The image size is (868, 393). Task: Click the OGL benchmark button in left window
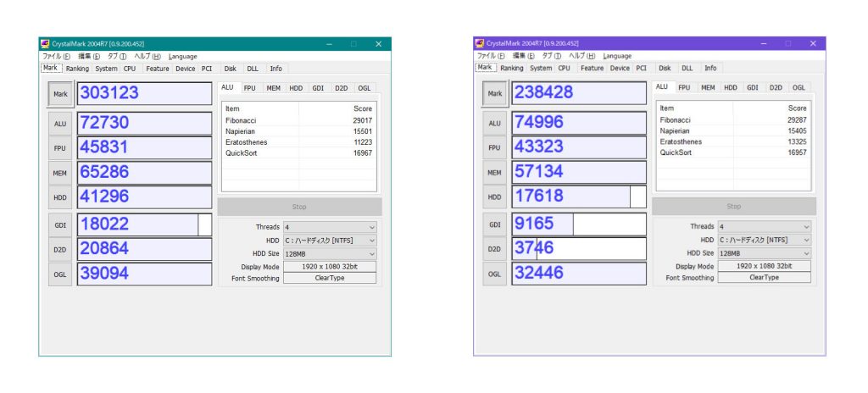coord(60,274)
